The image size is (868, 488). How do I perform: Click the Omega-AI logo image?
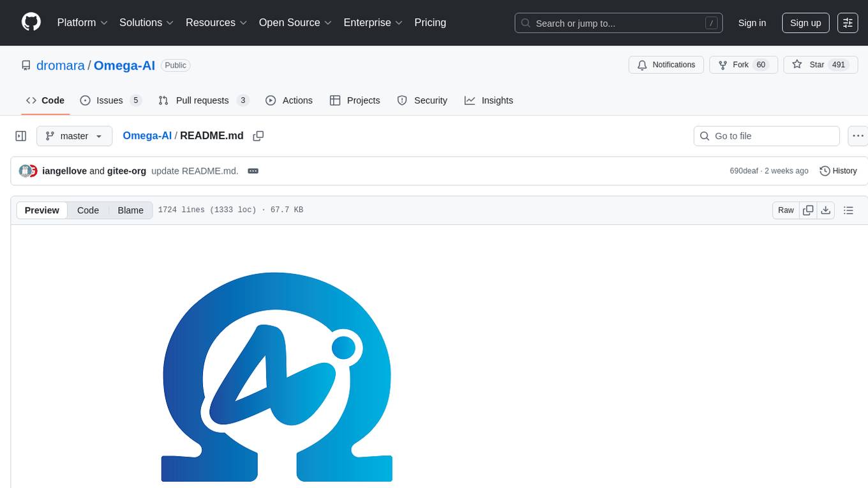[277, 377]
